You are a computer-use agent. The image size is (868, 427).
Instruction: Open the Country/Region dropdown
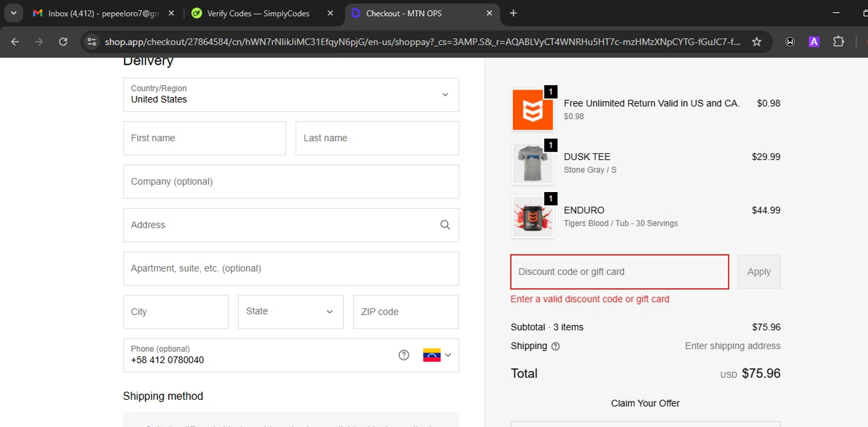click(x=291, y=95)
